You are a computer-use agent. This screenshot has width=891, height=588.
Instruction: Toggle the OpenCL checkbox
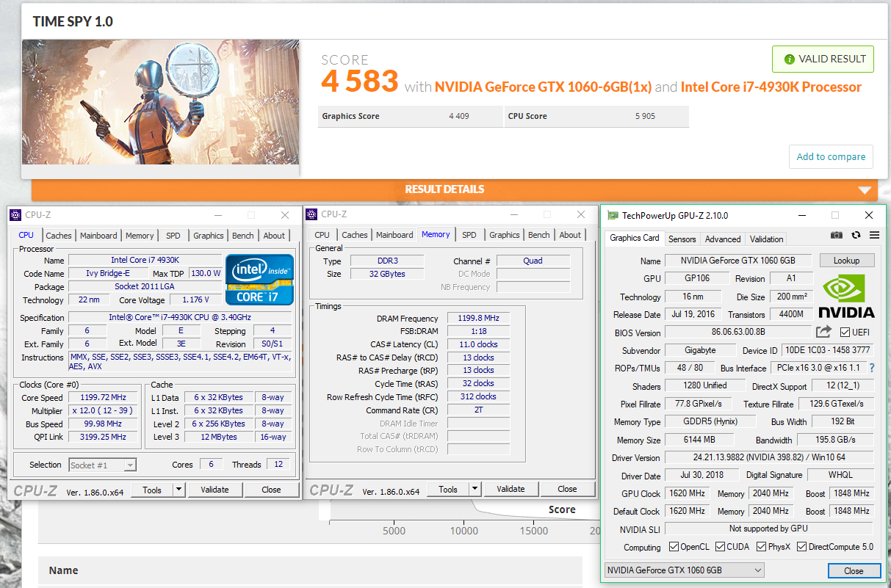point(674,547)
